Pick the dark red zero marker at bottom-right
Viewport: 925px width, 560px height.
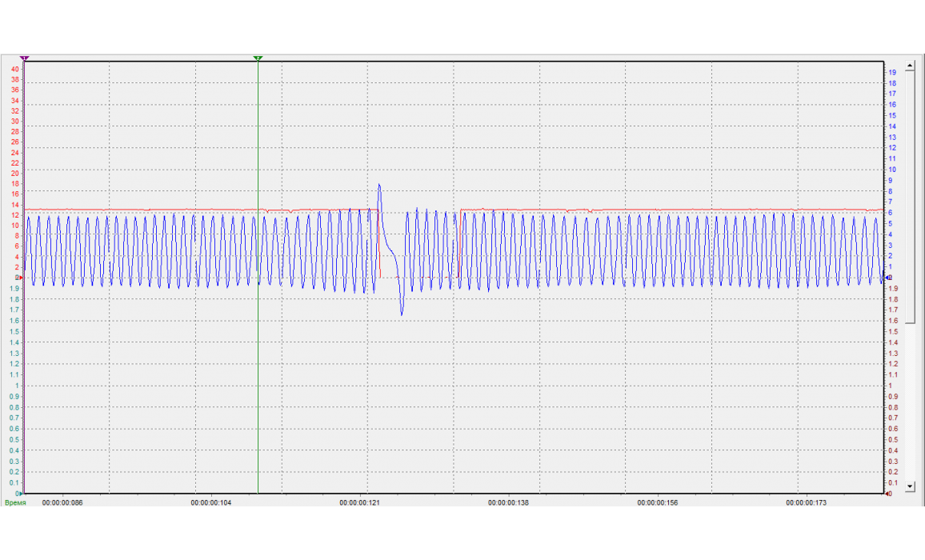pos(888,494)
